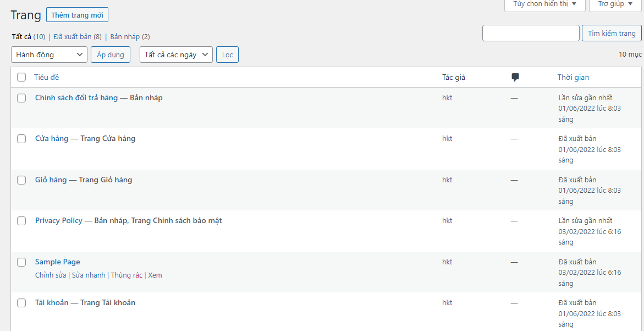644x331 pixels.
Task: Show the Đã xuất bản pages filter
Action: (73, 37)
